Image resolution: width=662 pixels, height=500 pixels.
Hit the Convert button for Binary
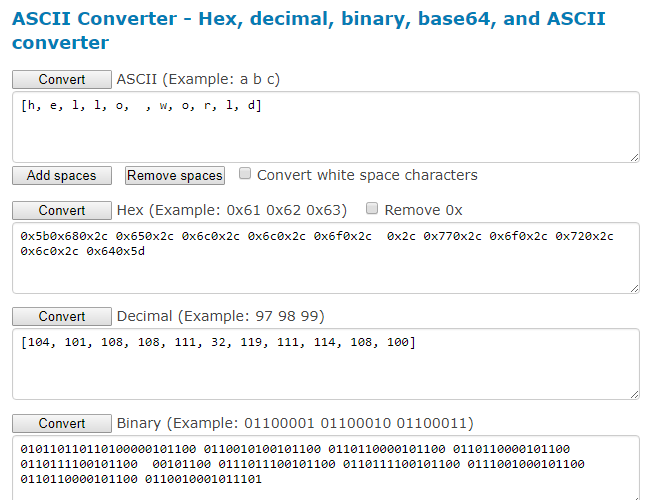point(62,422)
